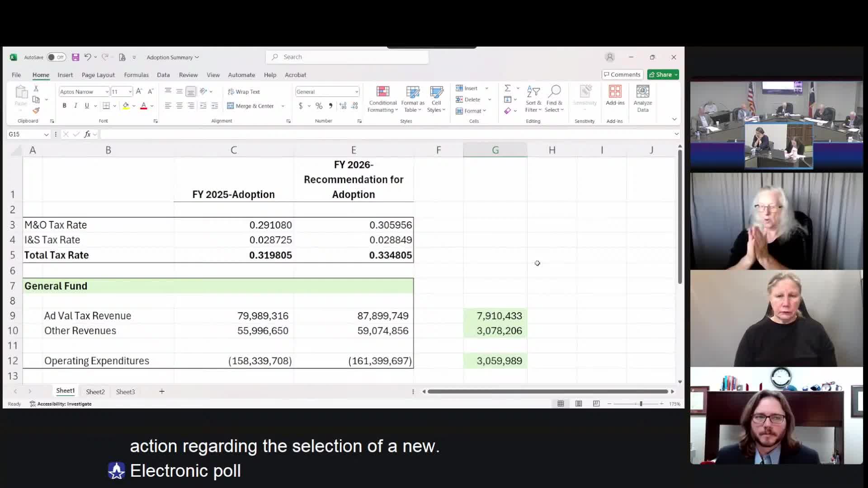
Task: Toggle the AutoSave switch
Action: coord(56,57)
